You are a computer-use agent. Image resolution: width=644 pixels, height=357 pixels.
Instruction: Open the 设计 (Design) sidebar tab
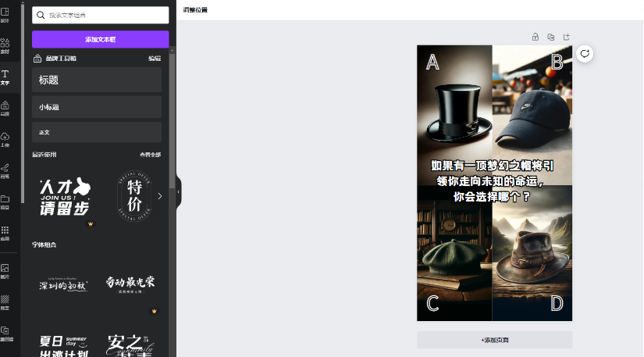[5, 15]
